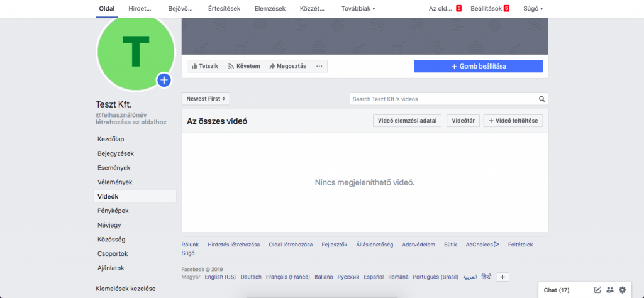Click the search Teszt Kft.'s videos field
This screenshot has width=644, height=298.
(x=443, y=99)
